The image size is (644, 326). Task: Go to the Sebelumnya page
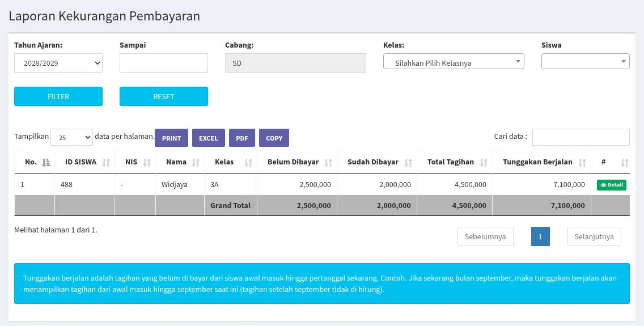pos(485,236)
